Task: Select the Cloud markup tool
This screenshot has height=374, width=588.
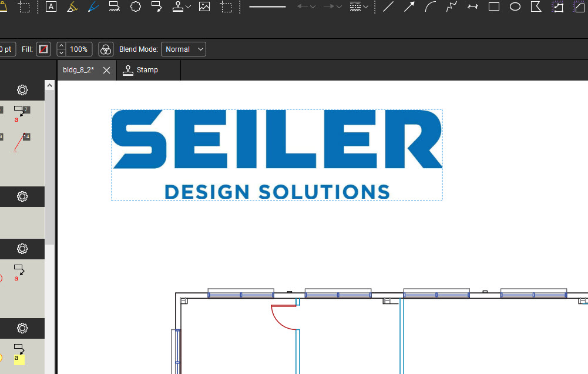Action: point(135,6)
